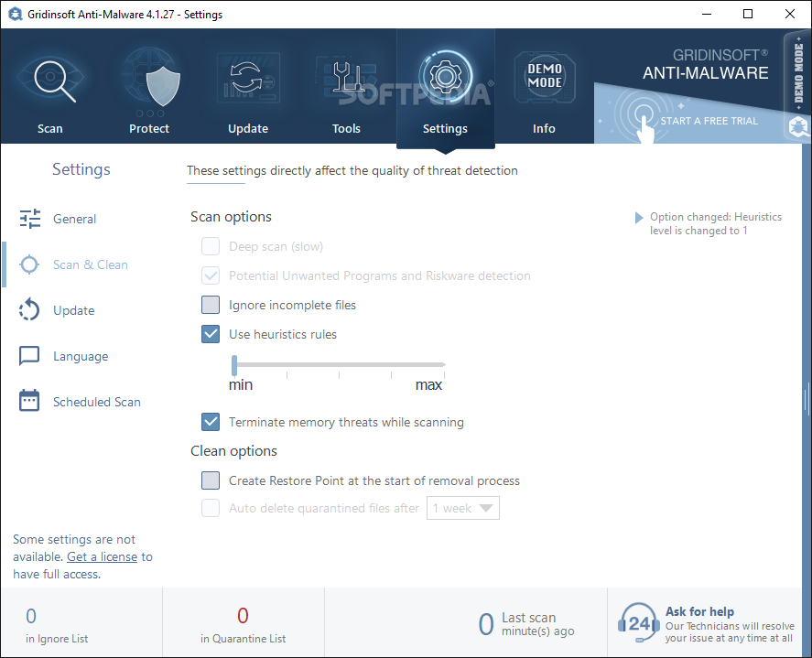Click Get a license link
The width and height of the screenshot is (812, 658).
tap(102, 557)
